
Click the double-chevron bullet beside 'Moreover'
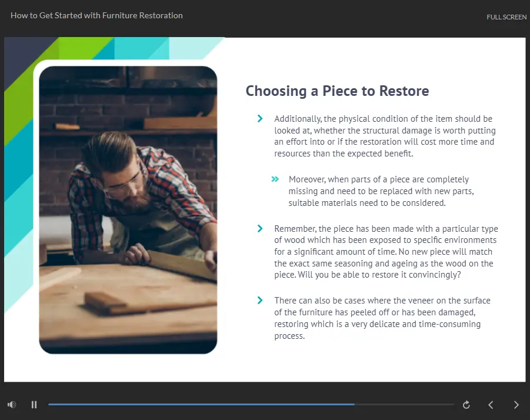coord(275,179)
